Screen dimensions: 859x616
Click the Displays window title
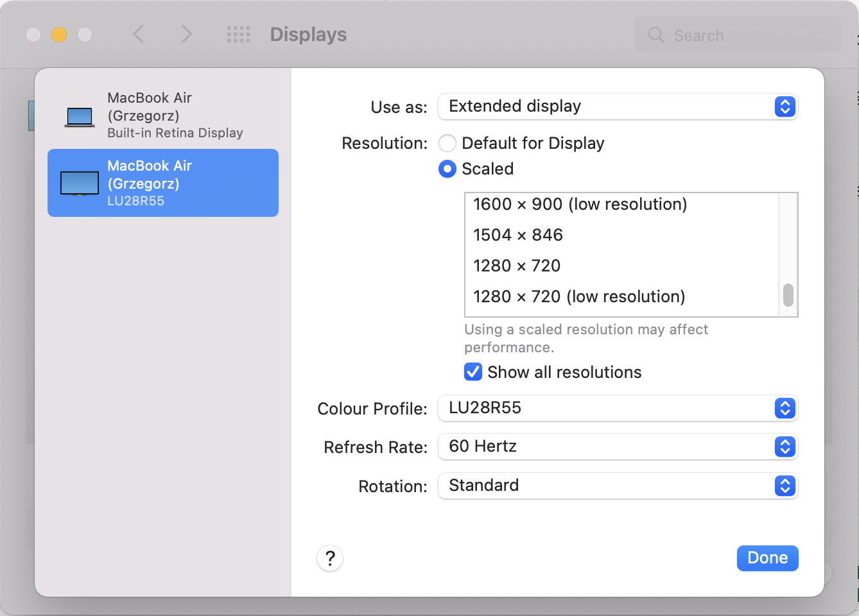308,35
